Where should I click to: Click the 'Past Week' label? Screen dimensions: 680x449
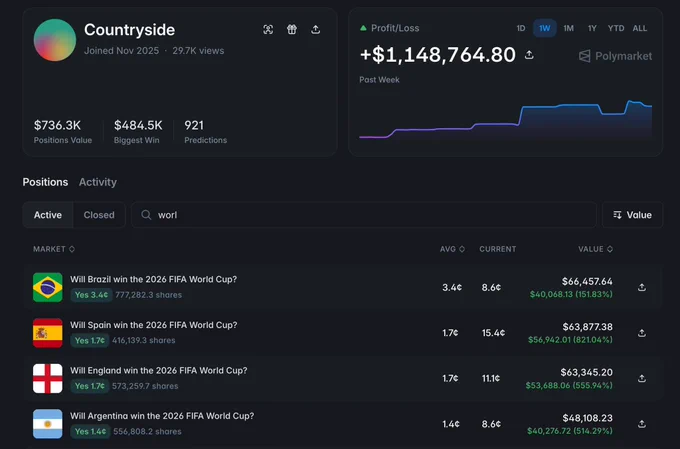(x=379, y=80)
